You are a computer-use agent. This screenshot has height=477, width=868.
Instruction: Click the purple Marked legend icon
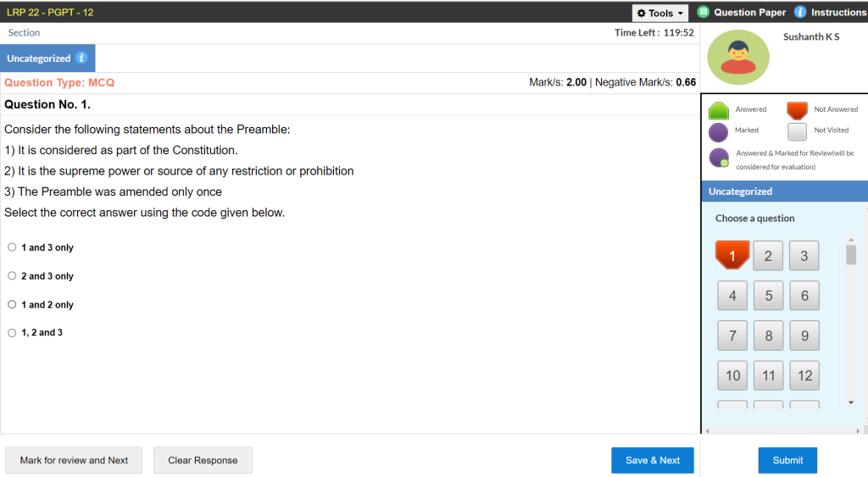coord(718,131)
